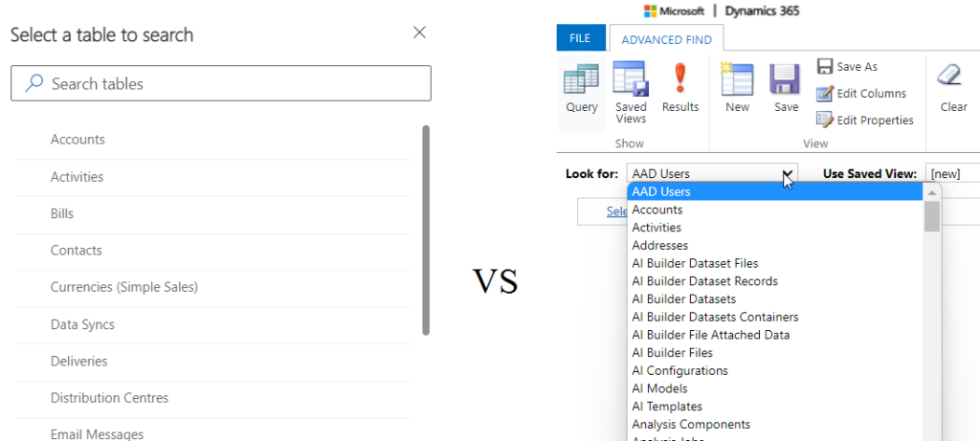Open Edit Properties
The image size is (980, 441).
pos(865,120)
